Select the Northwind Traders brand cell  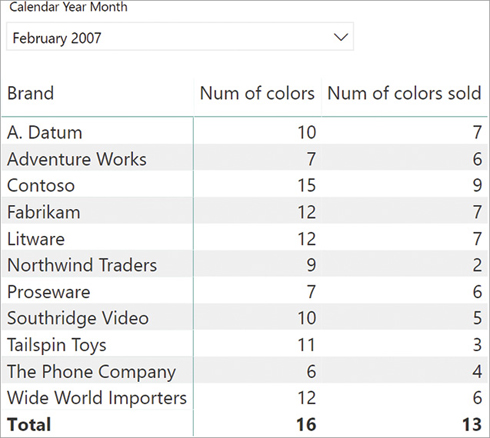(82, 265)
